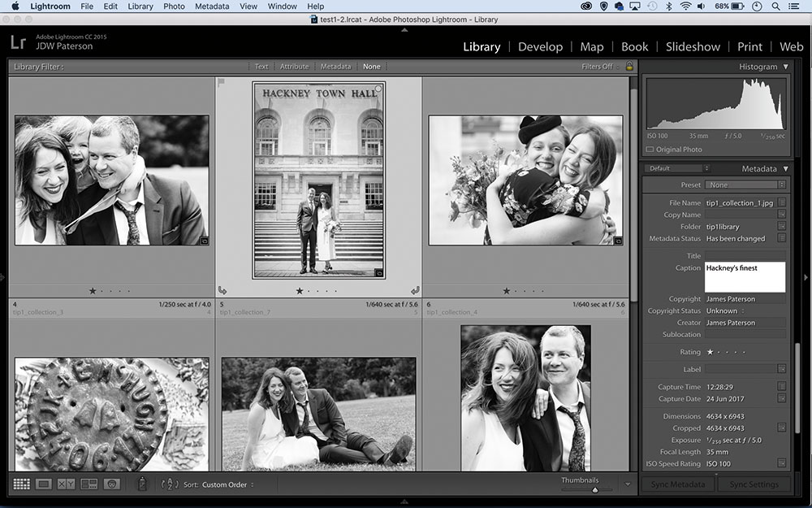The height and width of the screenshot is (508, 812).
Task: Click Sync Metadata button
Action: point(677,484)
